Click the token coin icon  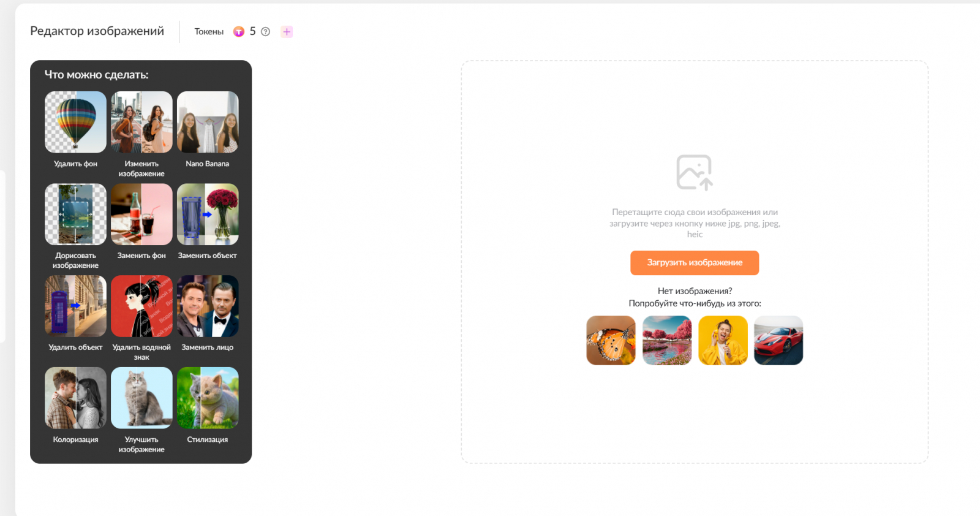tap(239, 32)
